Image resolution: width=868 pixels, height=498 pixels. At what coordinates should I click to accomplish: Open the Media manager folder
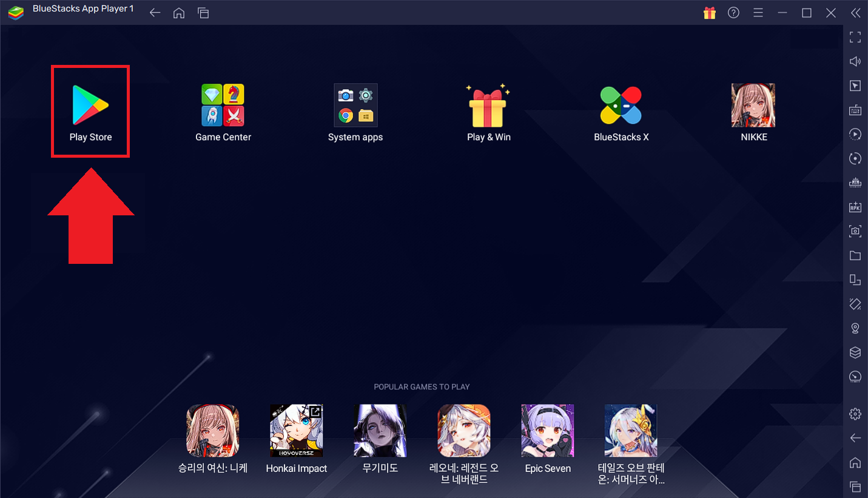[855, 255]
